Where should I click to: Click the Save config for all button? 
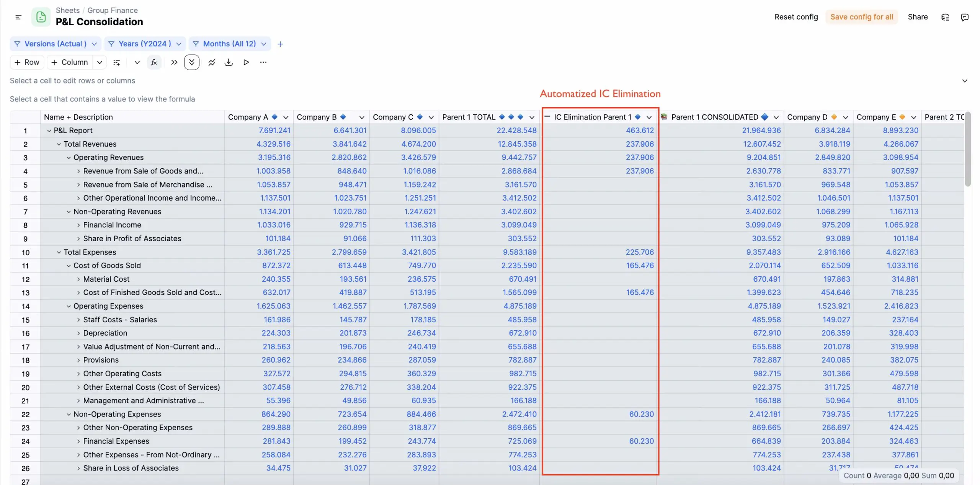(862, 17)
